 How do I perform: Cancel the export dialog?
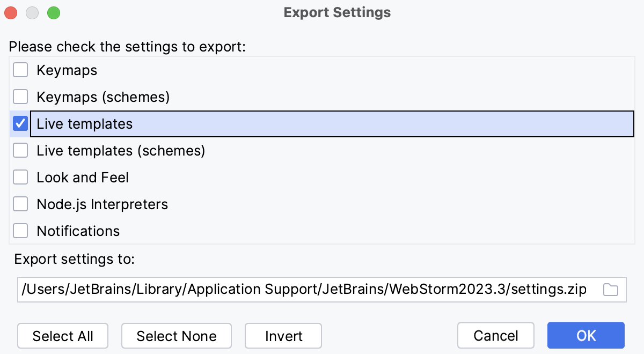[495, 335]
